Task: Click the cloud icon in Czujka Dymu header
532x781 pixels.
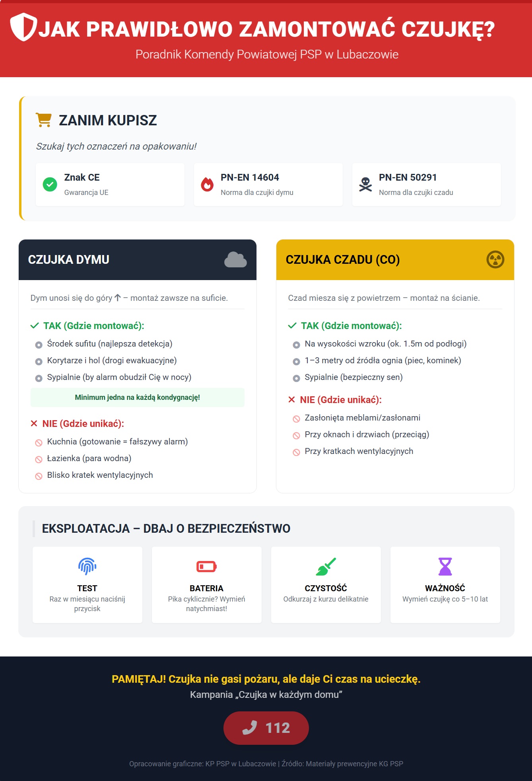Action: pos(235,260)
